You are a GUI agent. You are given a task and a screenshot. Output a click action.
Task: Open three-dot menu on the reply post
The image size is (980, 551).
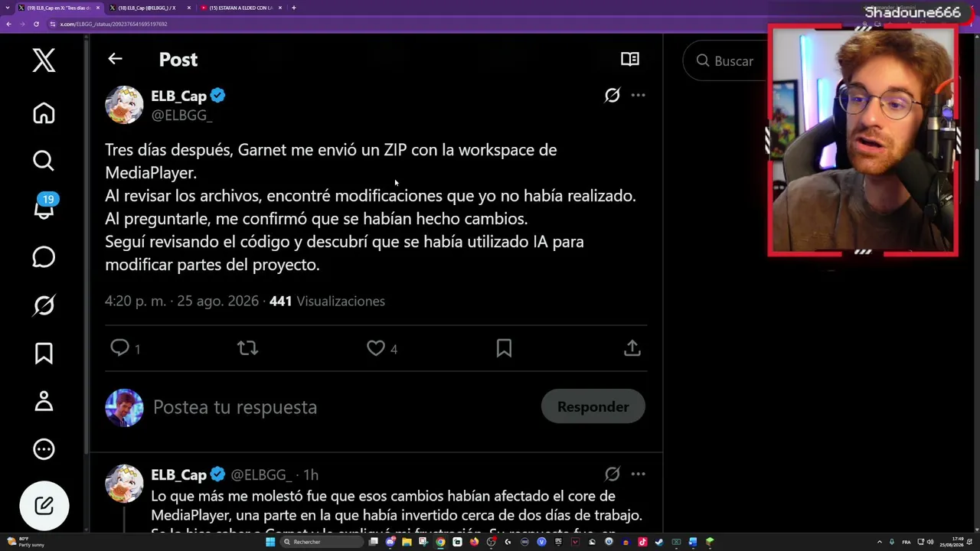(x=638, y=474)
